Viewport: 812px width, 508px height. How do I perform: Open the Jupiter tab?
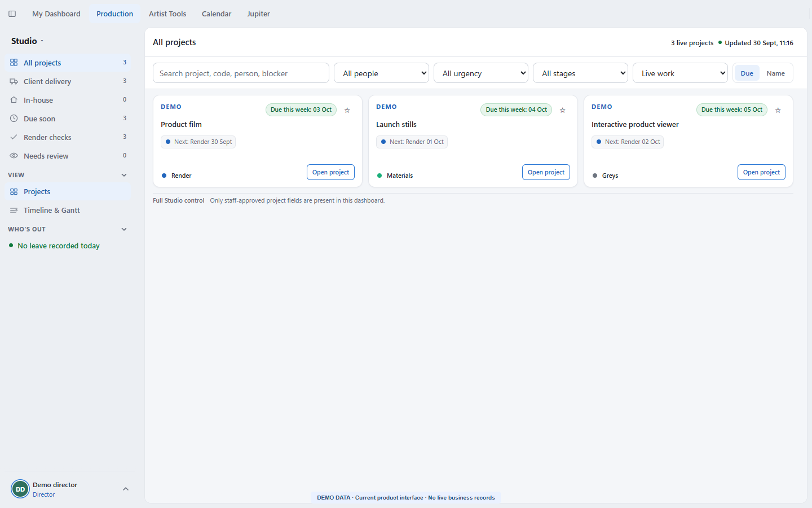pyautogui.click(x=258, y=14)
